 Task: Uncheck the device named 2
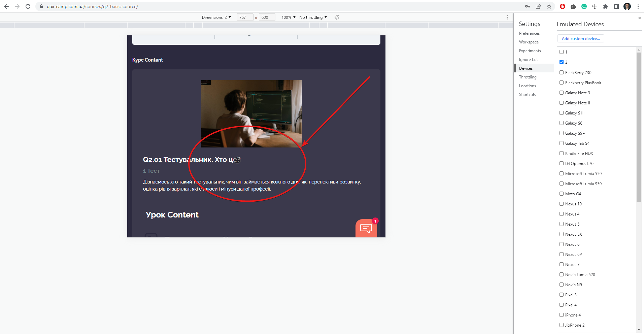pyautogui.click(x=562, y=62)
